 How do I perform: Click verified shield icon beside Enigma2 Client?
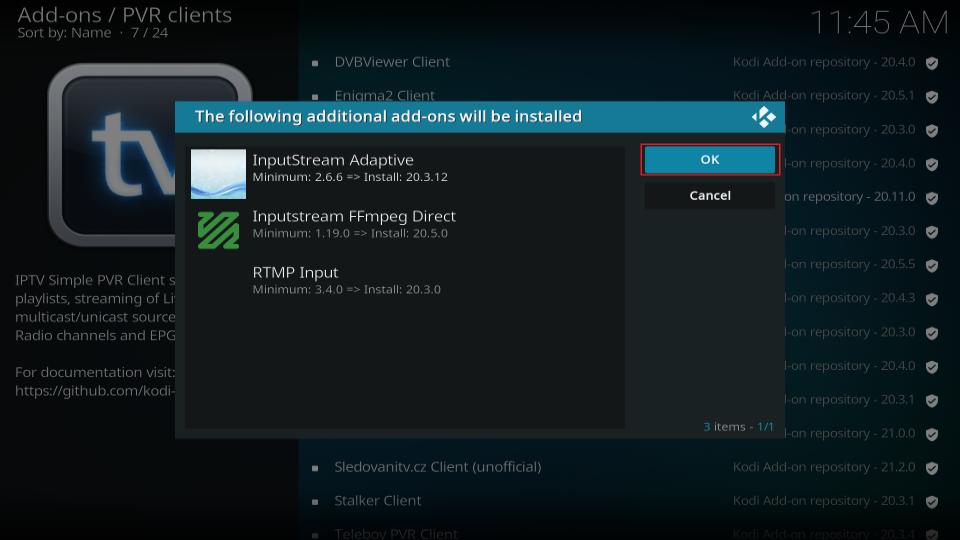coord(932,97)
